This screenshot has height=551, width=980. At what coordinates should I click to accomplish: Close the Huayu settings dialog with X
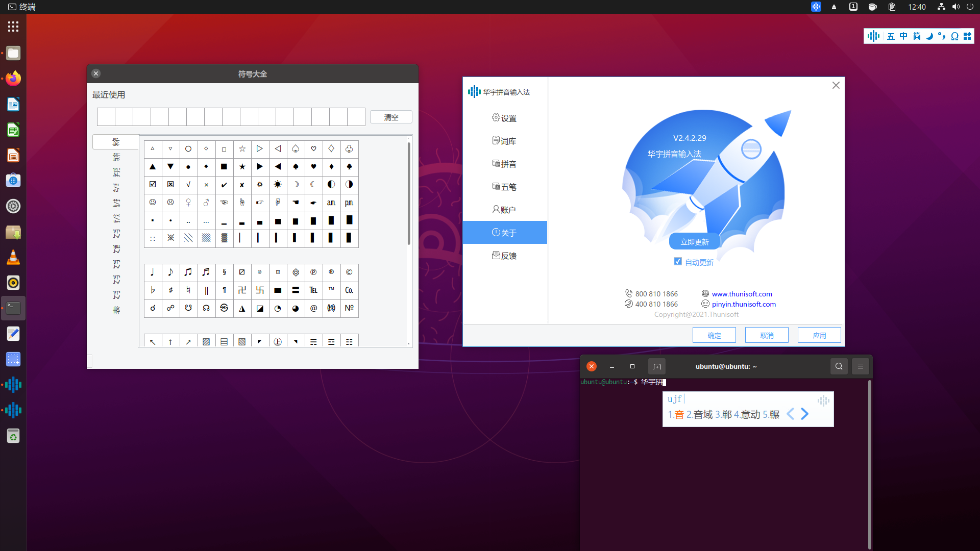(x=836, y=85)
